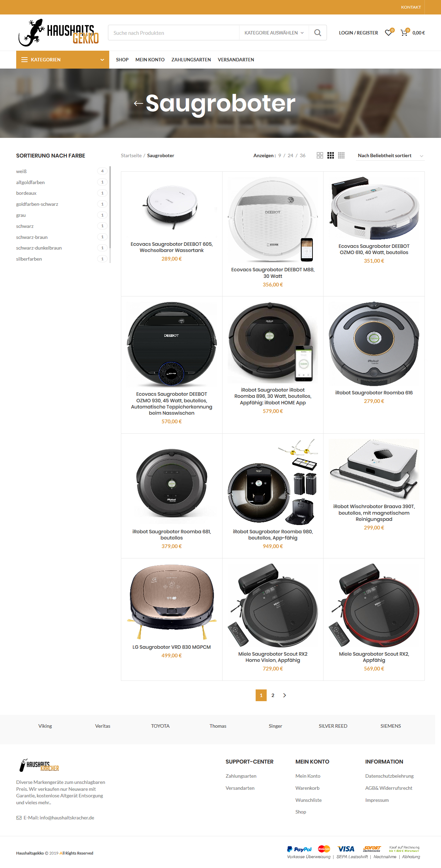Click the product search input field
Screen dimensions: 441x868
coord(174,33)
